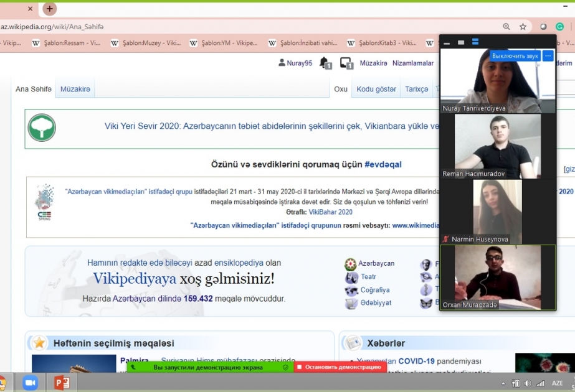575x392 pixels.
Task: Select Orxan Muradzadə's video tile
Action: 497,278
